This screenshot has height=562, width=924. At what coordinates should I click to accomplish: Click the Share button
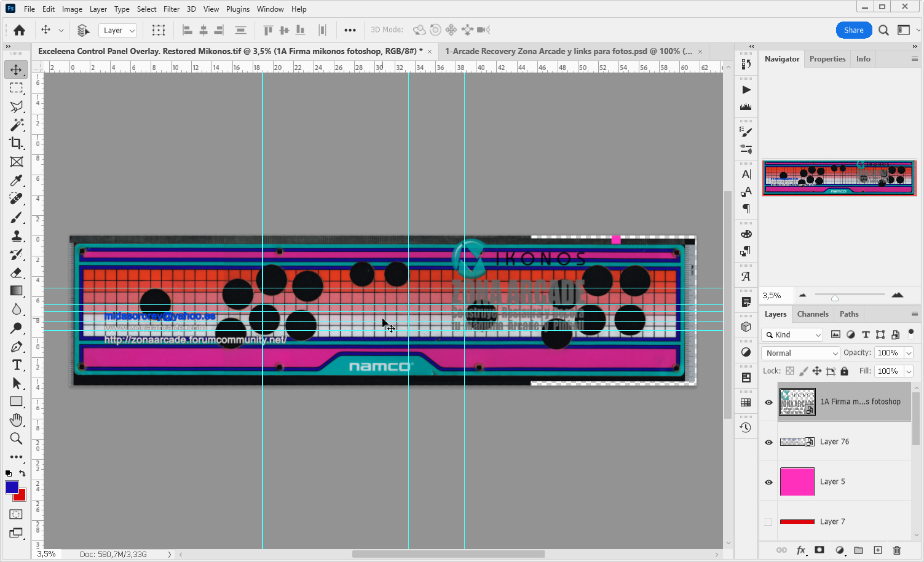point(853,30)
